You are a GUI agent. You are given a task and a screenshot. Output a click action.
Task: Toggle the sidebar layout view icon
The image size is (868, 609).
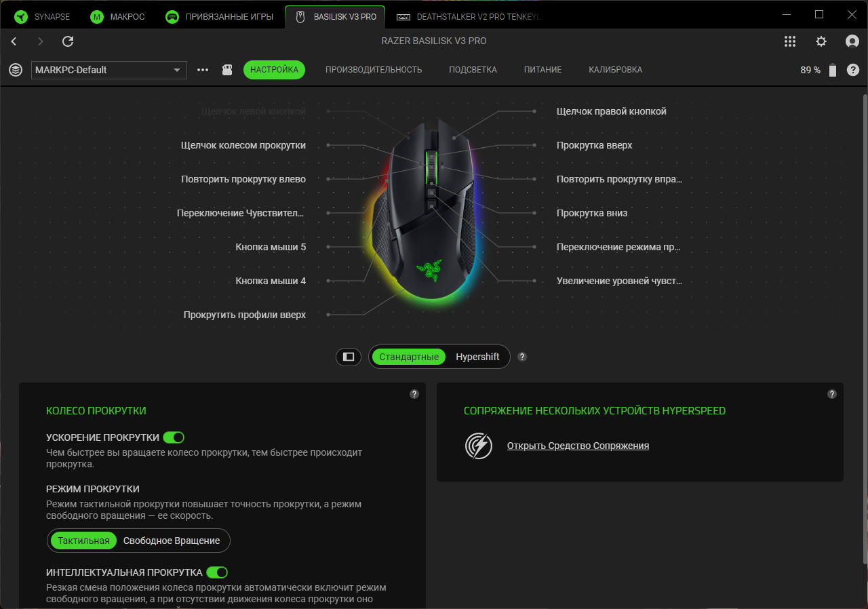[x=349, y=357]
